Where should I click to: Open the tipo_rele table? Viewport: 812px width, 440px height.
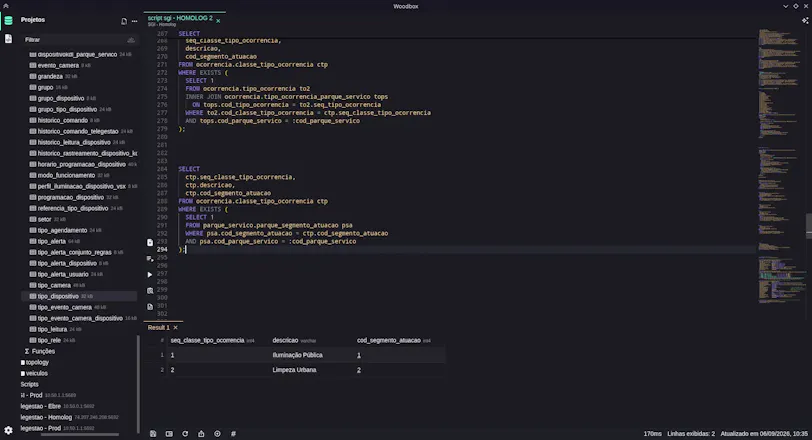point(49,341)
